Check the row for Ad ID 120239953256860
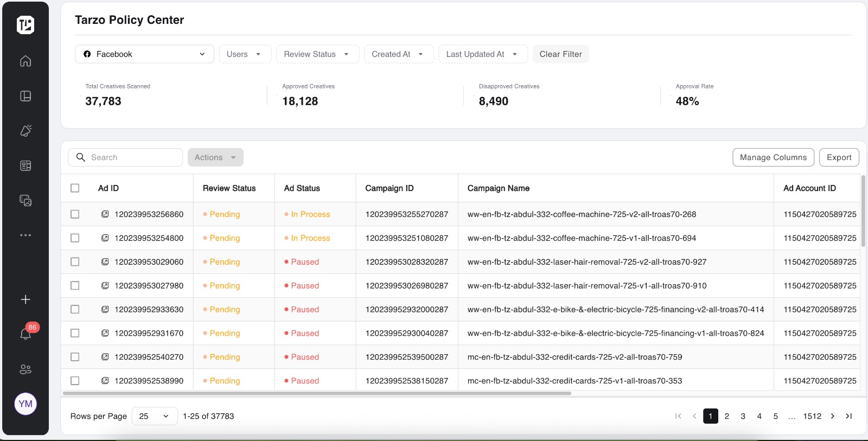The image size is (868, 441). coord(75,214)
